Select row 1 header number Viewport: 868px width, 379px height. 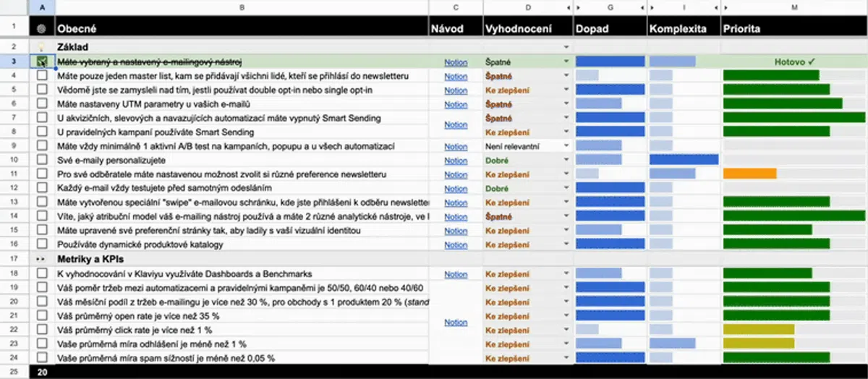14,27
